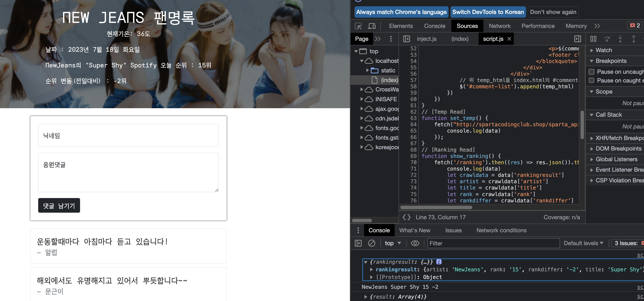The width and height of the screenshot is (644, 301).
Task: Toggle the console sidebar icon
Action: pyautogui.click(x=358, y=243)
